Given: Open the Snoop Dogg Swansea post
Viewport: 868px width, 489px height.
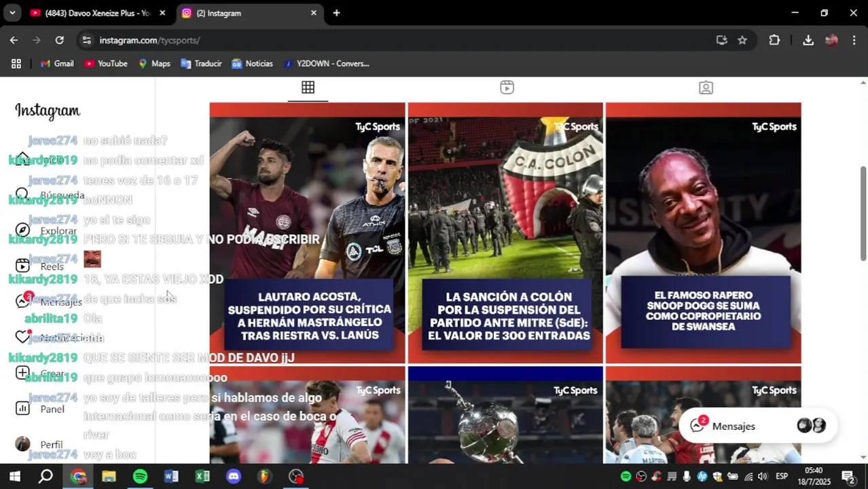Looking at the screenshot, I should (x=704, y=233).
